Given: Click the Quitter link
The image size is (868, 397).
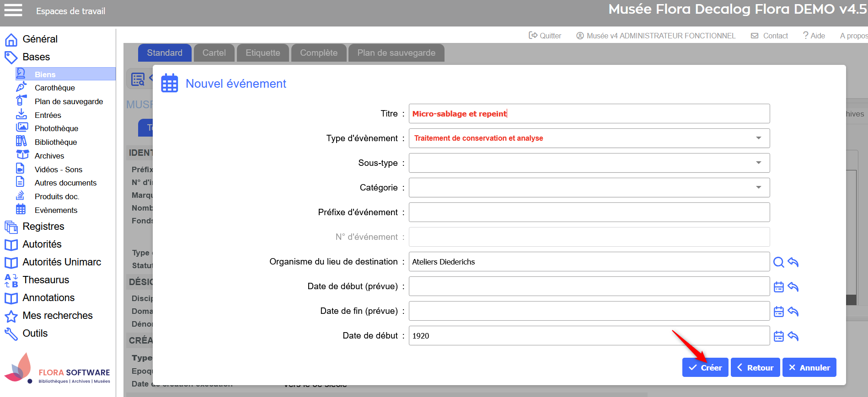Looking at the screenshot, I should [545, 36].
